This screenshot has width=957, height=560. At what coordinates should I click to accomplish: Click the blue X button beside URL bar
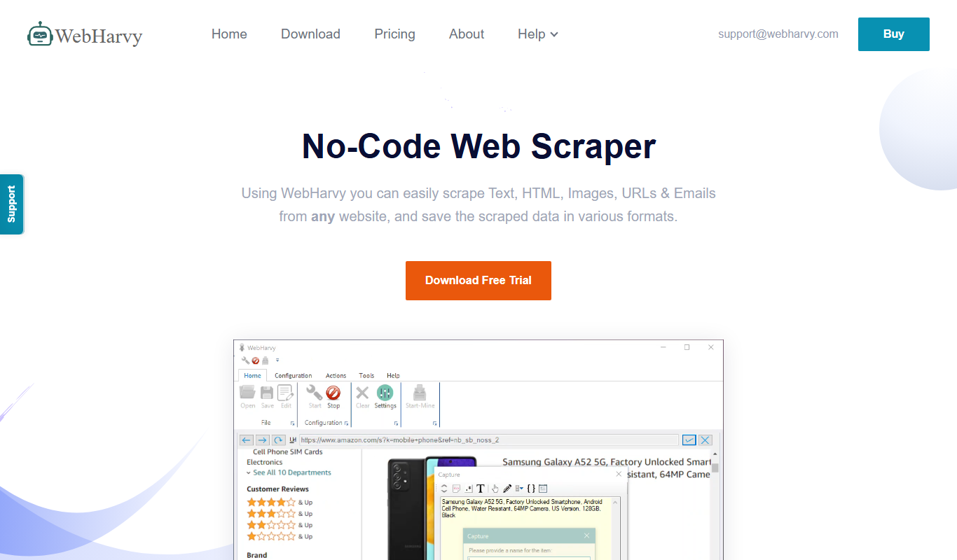705,440
